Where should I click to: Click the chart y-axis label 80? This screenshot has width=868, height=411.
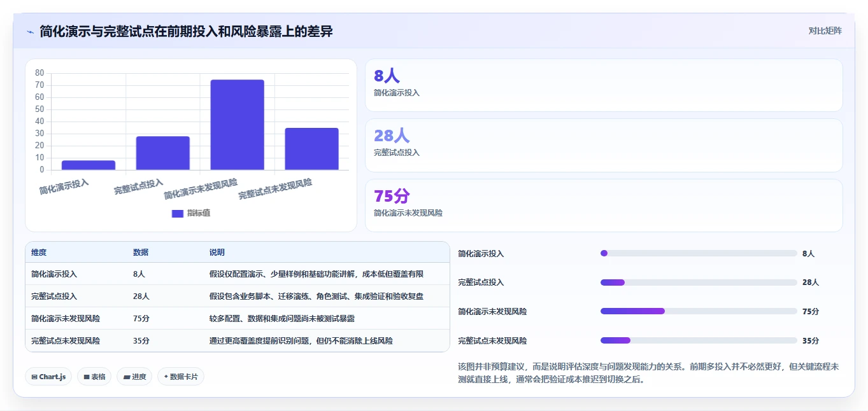(x=39, y=73)
